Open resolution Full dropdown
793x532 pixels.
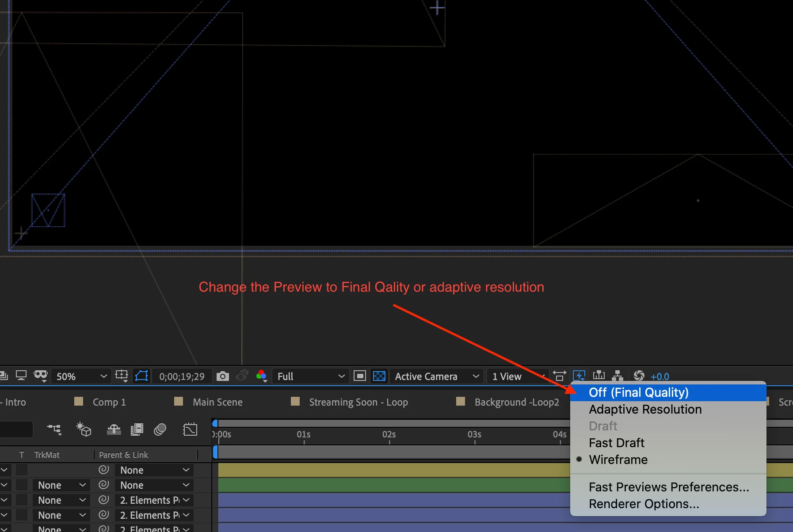(x=310, y=376)
